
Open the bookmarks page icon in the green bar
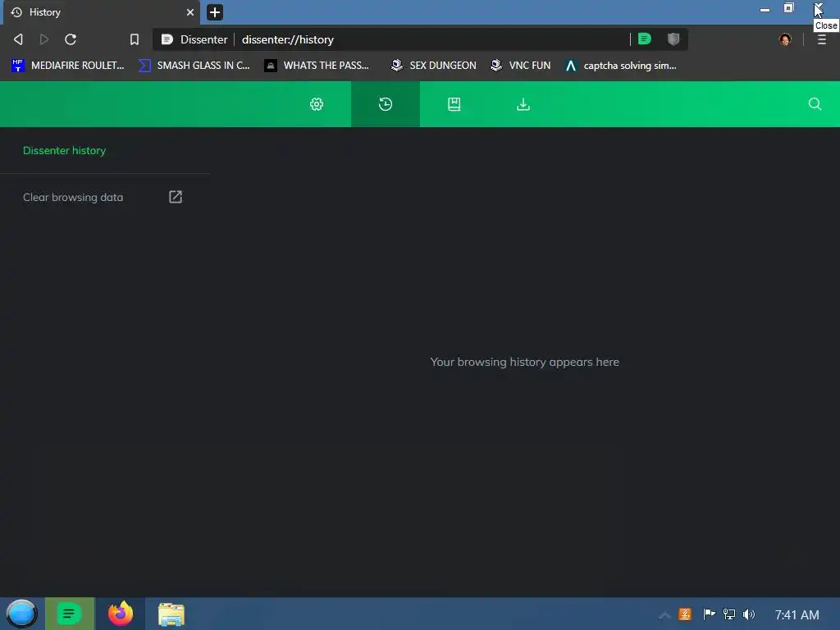tap(454, 104)
